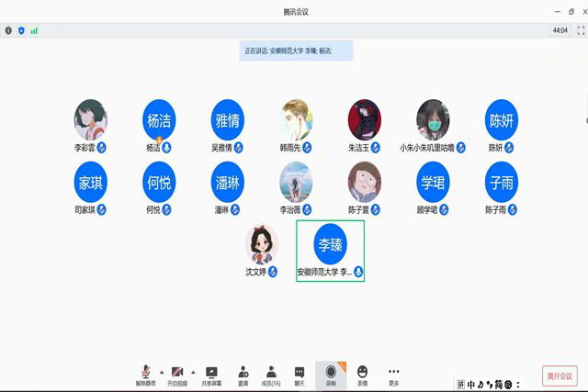The height and width of the screenshot is (392, 588).
Task: Toggle the 录制 recording button
Action: 331,374
